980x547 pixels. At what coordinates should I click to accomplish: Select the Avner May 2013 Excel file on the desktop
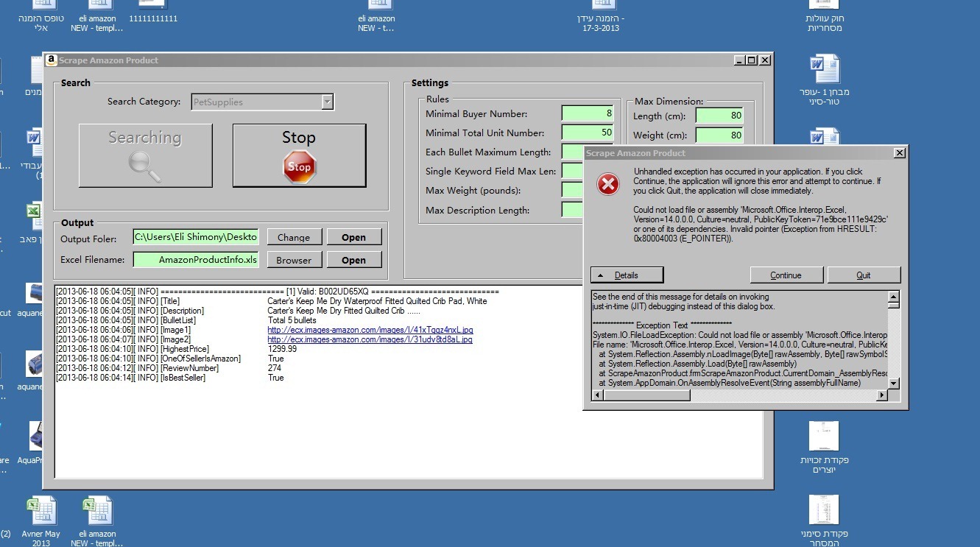[41, 521]
